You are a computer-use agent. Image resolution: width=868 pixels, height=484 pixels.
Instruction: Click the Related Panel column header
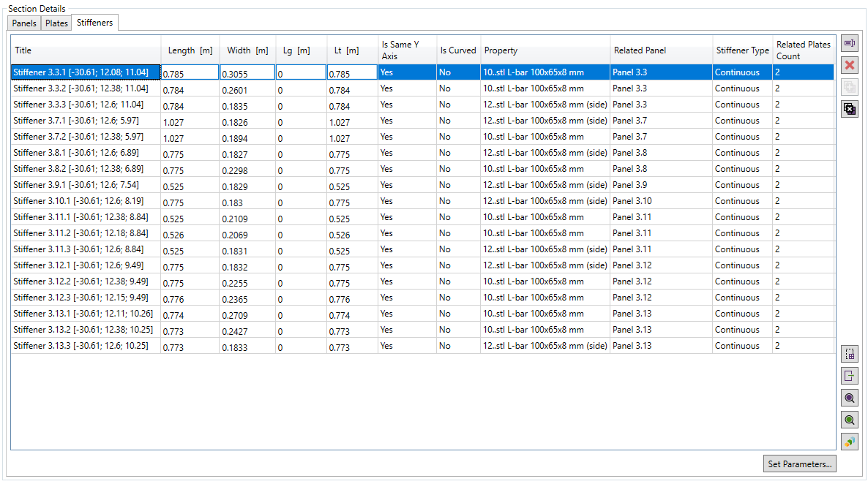click(x=661, y=50)
